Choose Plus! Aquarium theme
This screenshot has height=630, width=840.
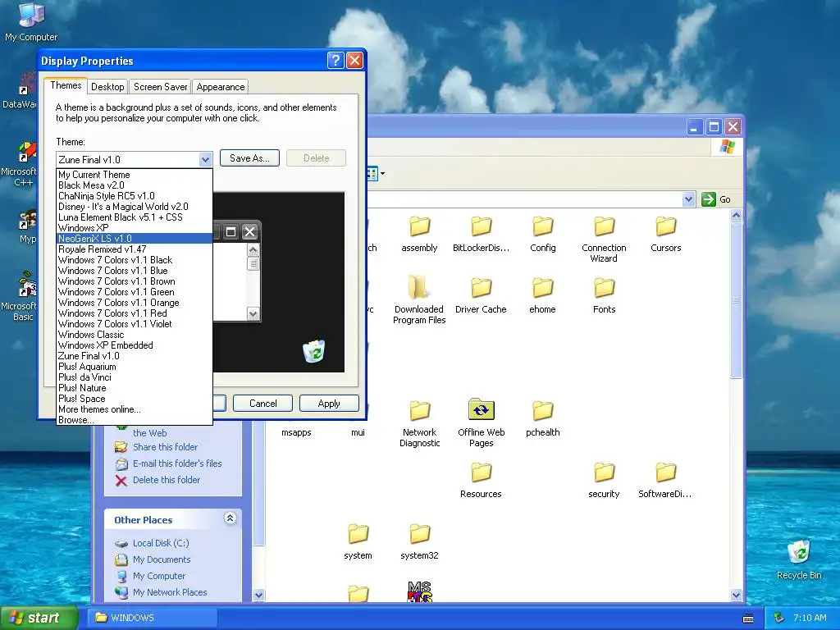pos(135,367)
